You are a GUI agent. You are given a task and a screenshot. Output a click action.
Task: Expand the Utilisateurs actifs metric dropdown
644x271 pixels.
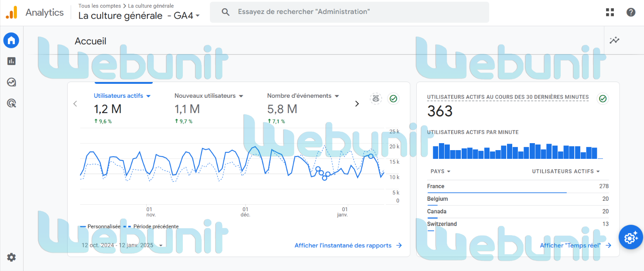(x=148, y=96)
